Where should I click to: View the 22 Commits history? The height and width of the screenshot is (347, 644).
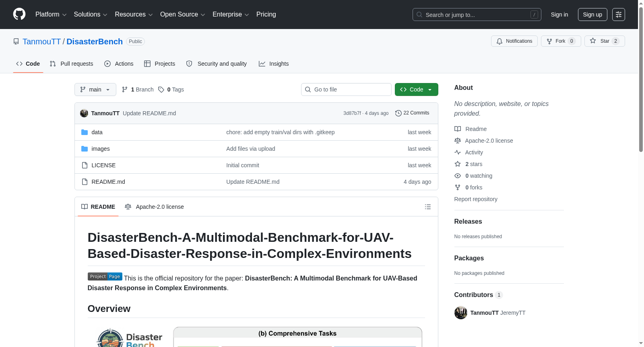[x=413, y=113]
